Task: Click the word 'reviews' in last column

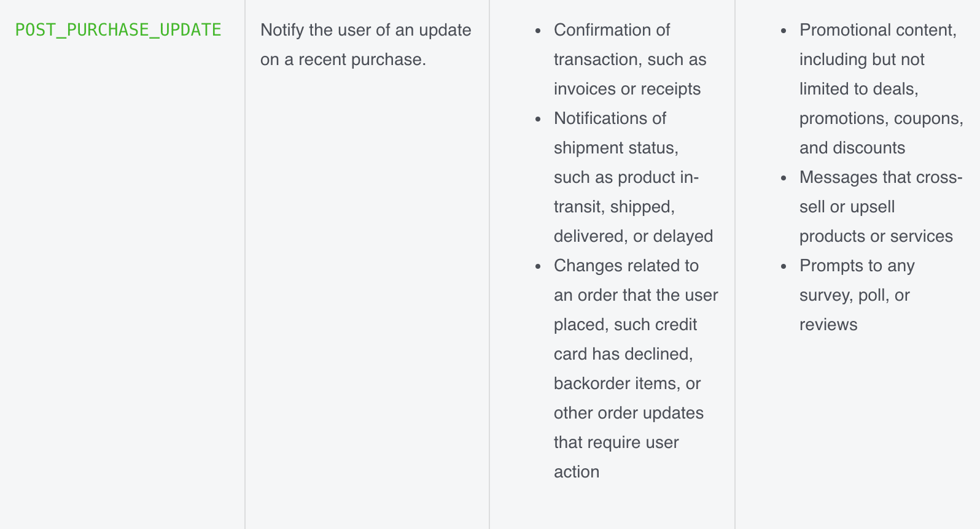Action: [x=828, y=325]
